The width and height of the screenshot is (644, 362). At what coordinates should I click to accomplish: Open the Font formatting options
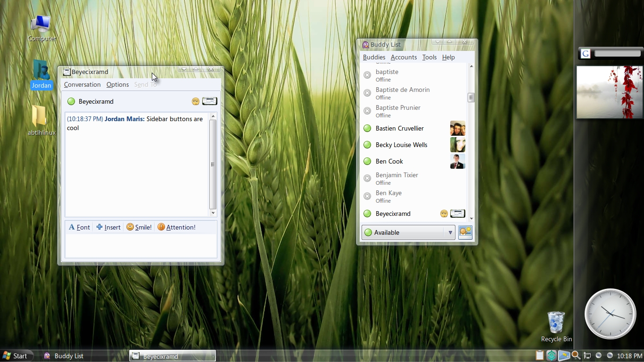[79, 227]
